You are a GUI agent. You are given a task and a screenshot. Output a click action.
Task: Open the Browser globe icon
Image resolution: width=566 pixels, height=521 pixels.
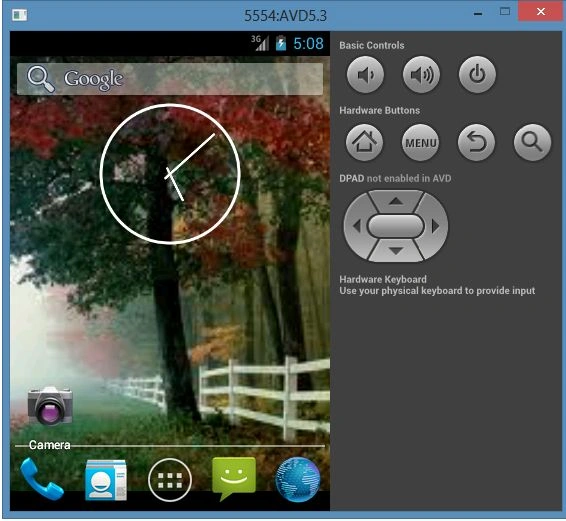(297, 479)
